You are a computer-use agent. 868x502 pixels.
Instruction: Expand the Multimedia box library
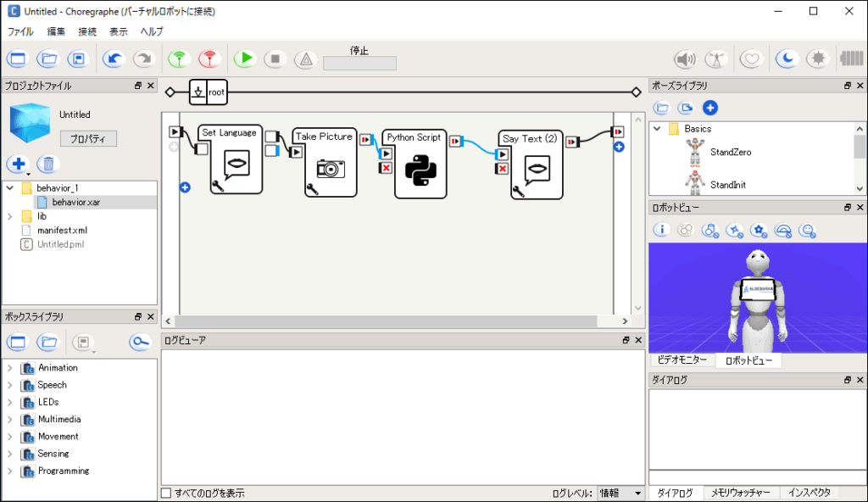pos(10,419)
